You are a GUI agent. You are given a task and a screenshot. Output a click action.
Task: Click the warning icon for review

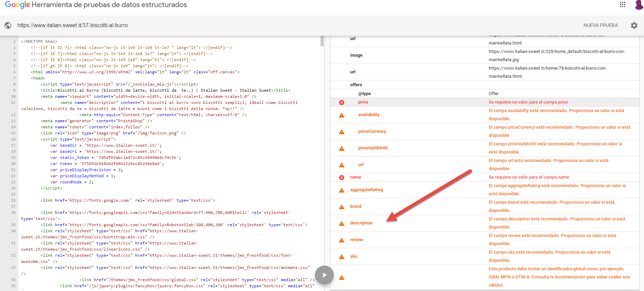[342, 240]
